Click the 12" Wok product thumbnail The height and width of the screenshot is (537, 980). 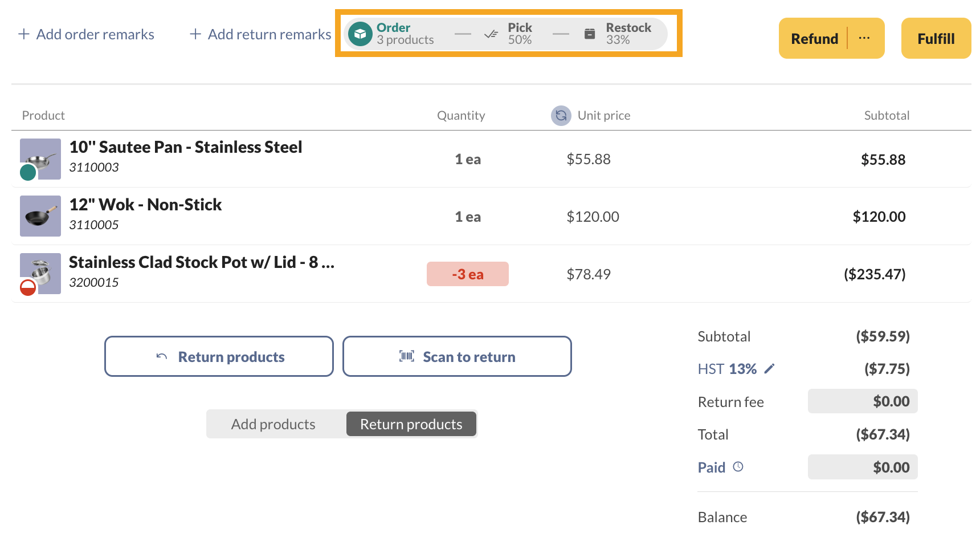pyautogui.click(x=40, y=216)
